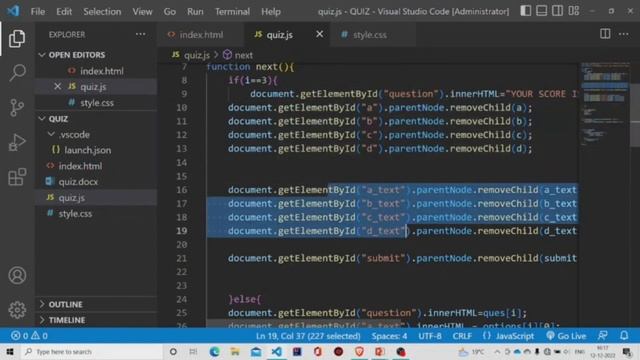
Task: Click the Go Live button
Action: click(566, 336)
